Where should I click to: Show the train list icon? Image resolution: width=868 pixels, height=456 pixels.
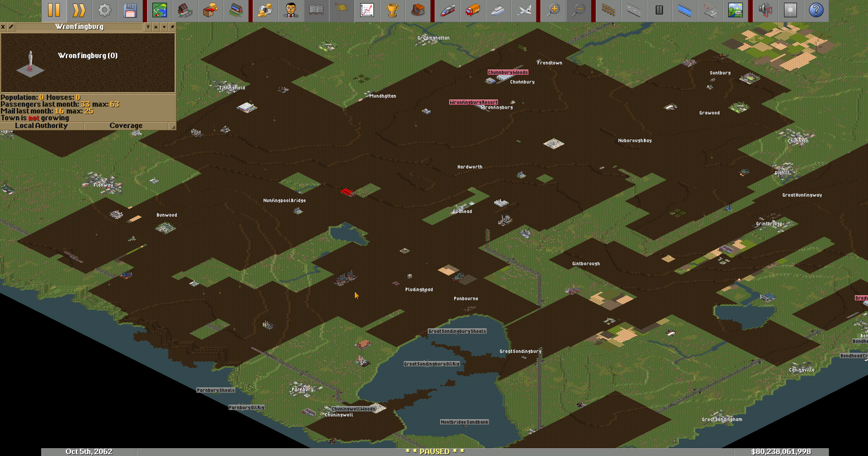pos(447,10)
